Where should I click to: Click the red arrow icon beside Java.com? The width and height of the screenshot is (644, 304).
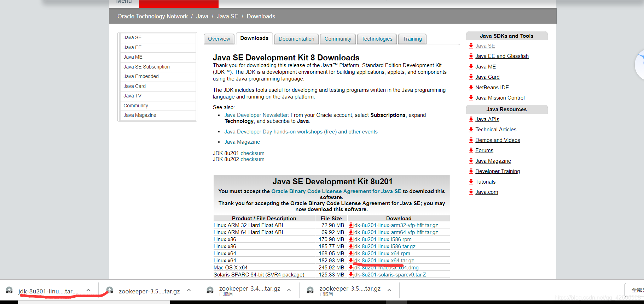click(x=471, y=192)
